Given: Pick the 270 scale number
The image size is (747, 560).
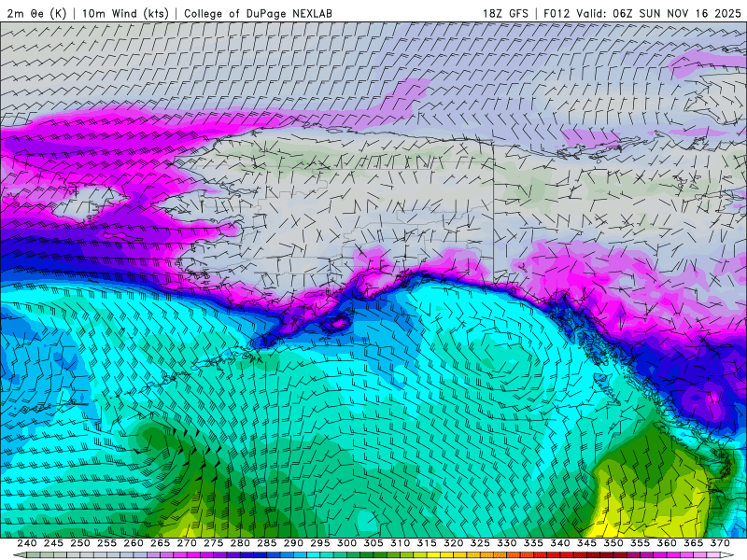Looking at the screenshot, I should [187, 543].
